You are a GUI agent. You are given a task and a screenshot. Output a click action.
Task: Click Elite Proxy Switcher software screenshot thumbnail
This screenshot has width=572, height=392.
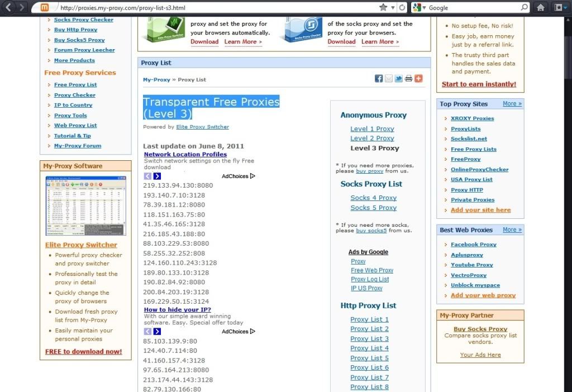coord(85,205)
